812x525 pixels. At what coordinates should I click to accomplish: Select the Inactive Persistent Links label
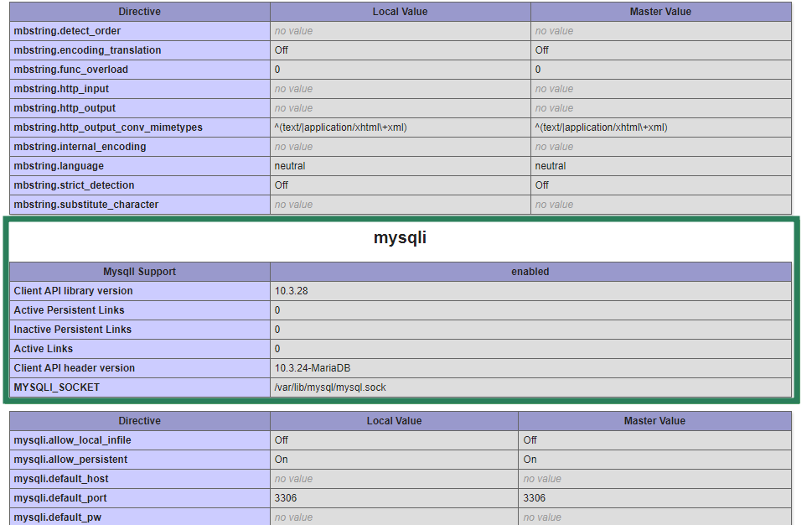click(73, 329)
